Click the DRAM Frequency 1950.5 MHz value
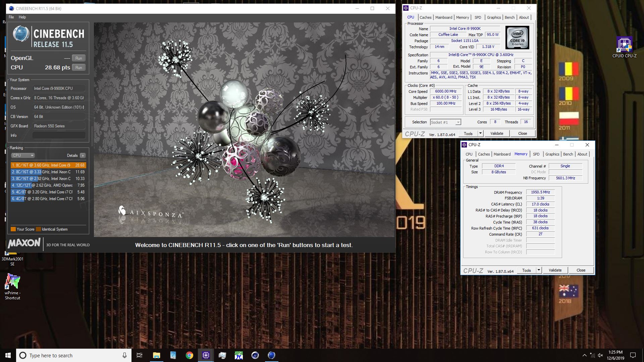Viewport: 644px width, 362px height. [x=540, y=192]
